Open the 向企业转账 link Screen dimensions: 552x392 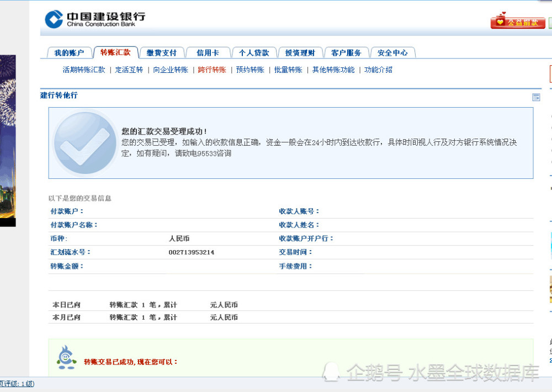pos(170,70)
